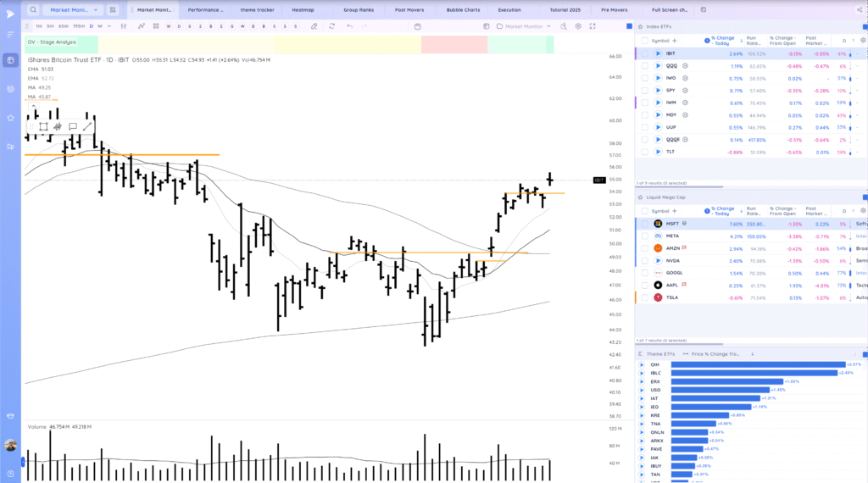Click the blue color square on chart toolbar
The height and width of the screenshot is (483, 868).
[630, 26]
